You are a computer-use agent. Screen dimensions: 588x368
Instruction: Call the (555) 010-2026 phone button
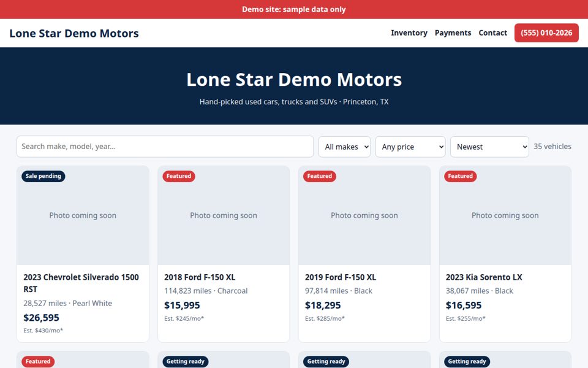(546, 33)
